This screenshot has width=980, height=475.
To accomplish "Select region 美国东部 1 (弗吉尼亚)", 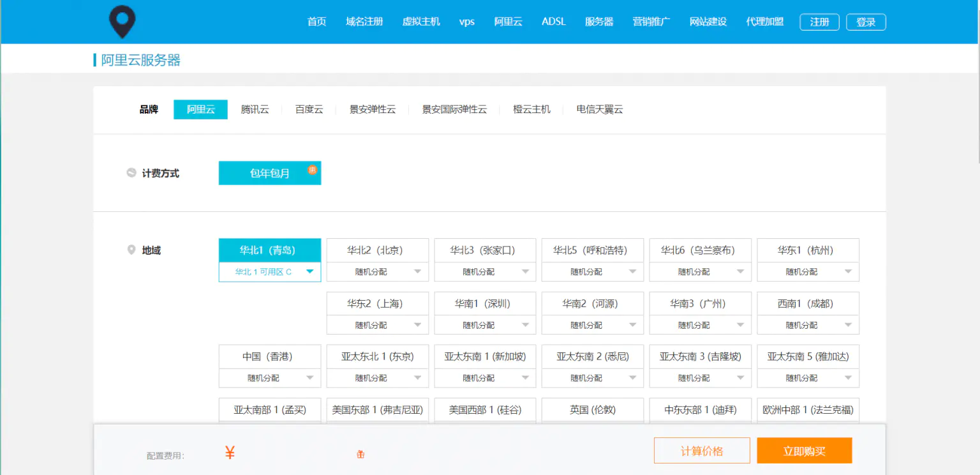I will point(378,410).
